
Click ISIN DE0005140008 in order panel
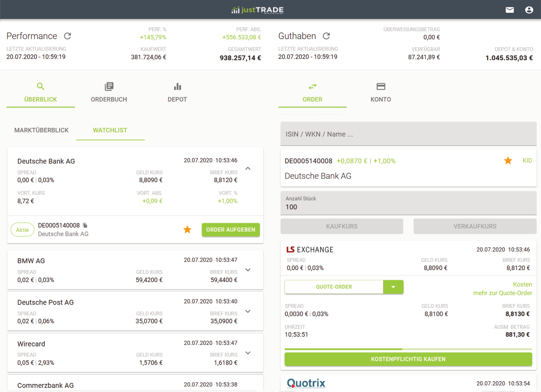[x=309, y=161]
